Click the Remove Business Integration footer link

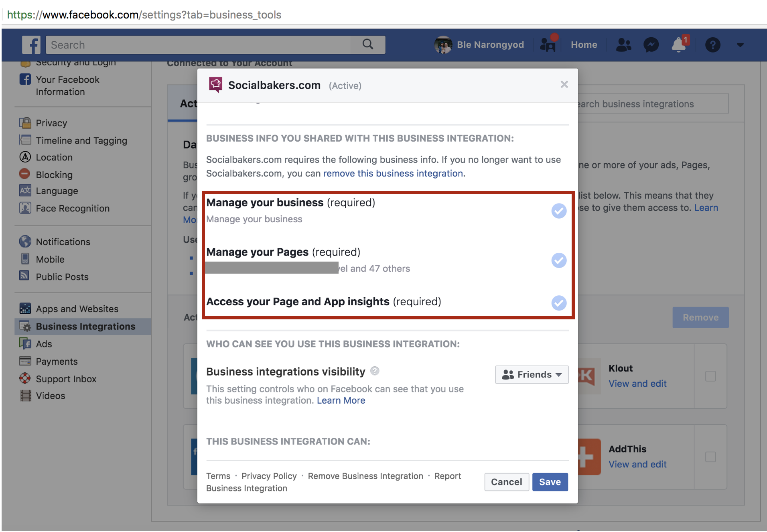pyautogui.click(x=365, y=476)
